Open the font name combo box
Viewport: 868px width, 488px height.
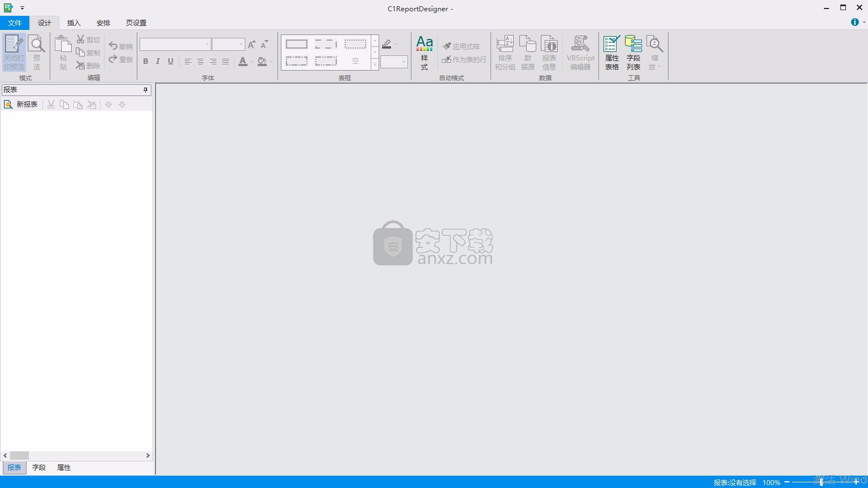175,44
